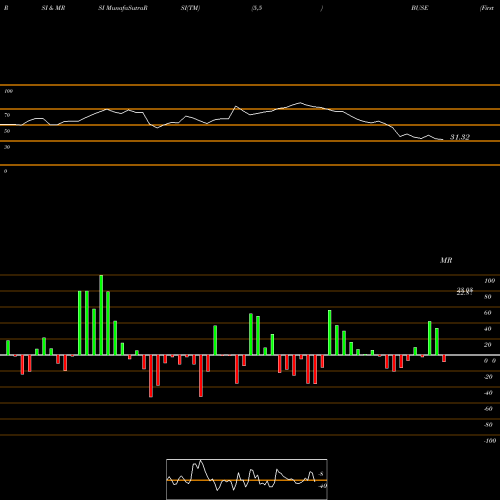Screen dimensions: 500x500
Task: Click the 31.32 RSI value label
Action: [460, 137]
